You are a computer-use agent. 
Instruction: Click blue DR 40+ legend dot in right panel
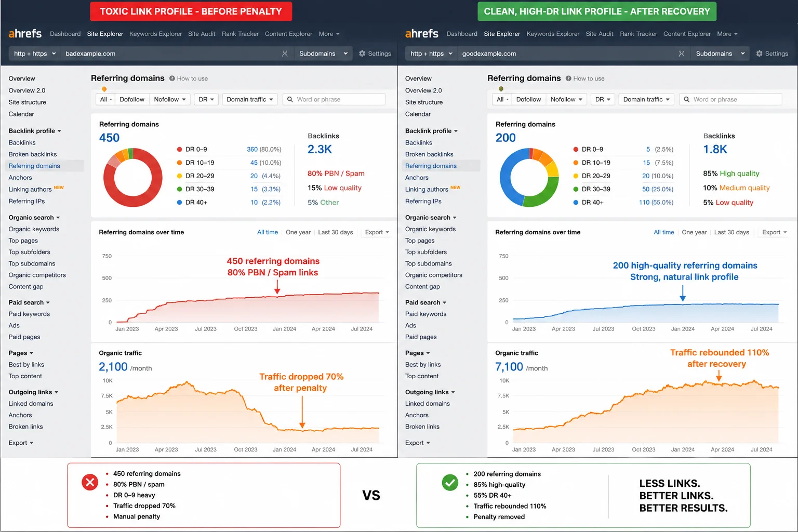tap(576, 203)
